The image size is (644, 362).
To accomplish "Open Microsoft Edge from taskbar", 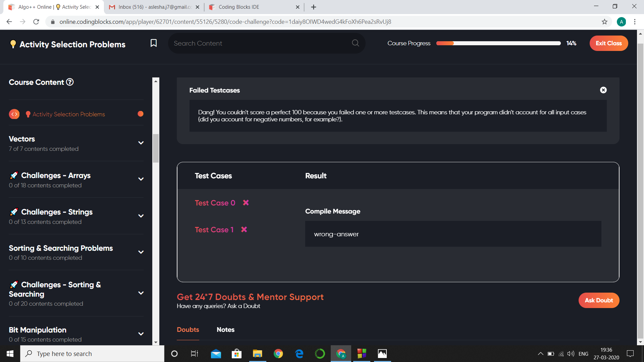I will 299,354.
